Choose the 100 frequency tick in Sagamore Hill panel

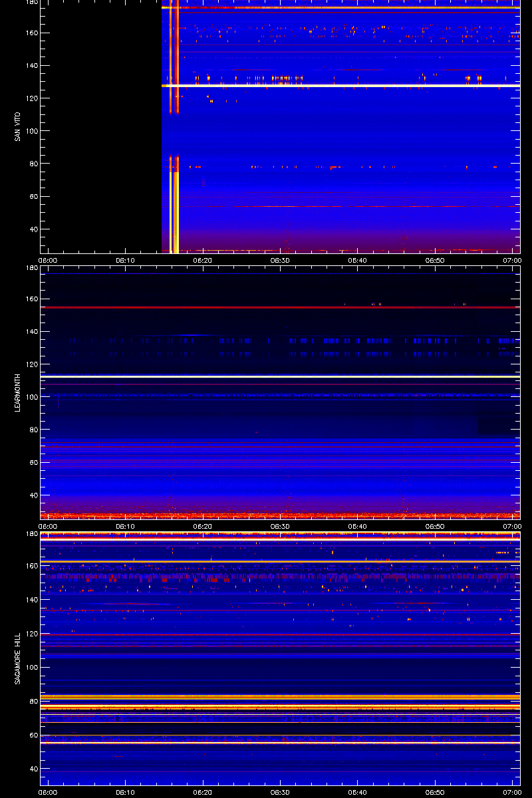tap(31, 668)
